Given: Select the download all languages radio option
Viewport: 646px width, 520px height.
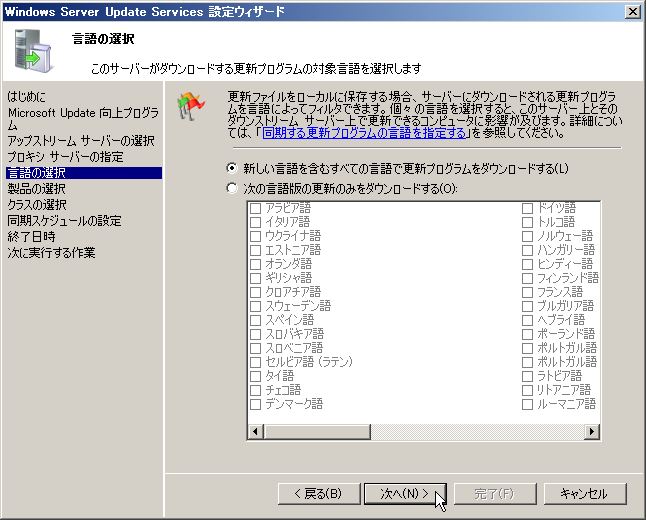Looking at the screenshot, I should (x=232, y=168).
